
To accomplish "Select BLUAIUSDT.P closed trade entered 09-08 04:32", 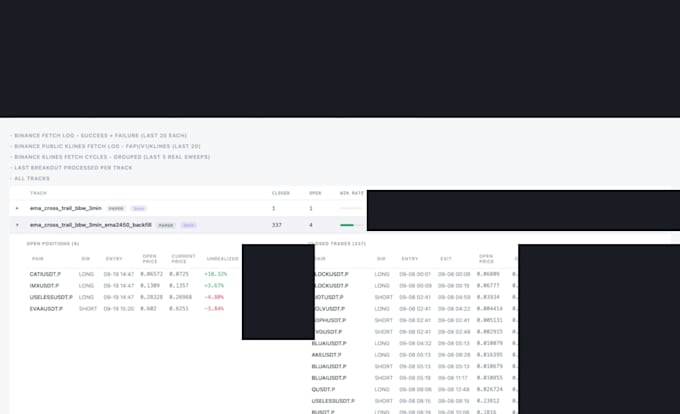I will tap(329, 344).
